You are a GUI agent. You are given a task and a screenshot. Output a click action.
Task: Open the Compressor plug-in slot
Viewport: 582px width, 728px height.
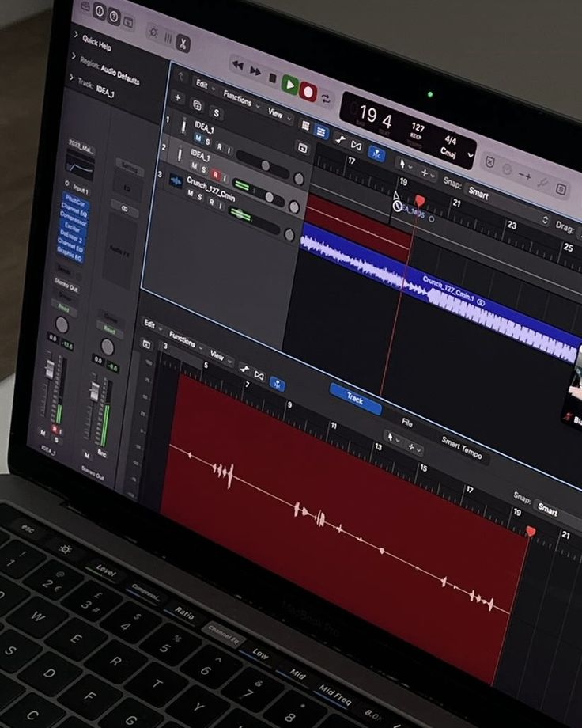tap(73, 218)
